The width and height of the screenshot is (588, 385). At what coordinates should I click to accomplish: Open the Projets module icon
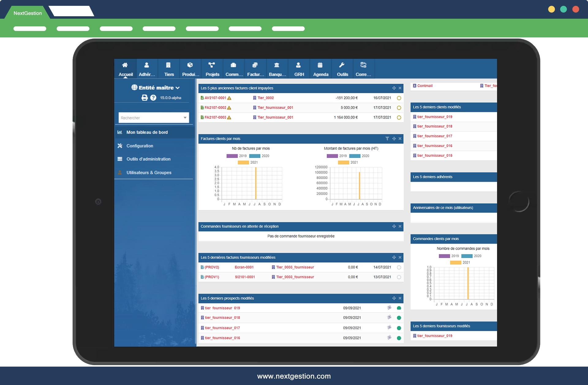212,65
